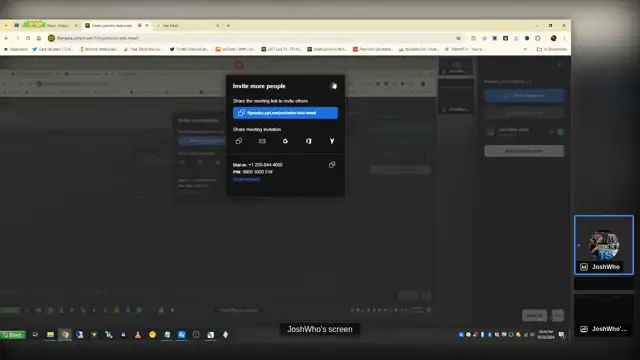640x360 pixels.
Task: Share invitation through Outlook icon
Action: tap(309, 141)
